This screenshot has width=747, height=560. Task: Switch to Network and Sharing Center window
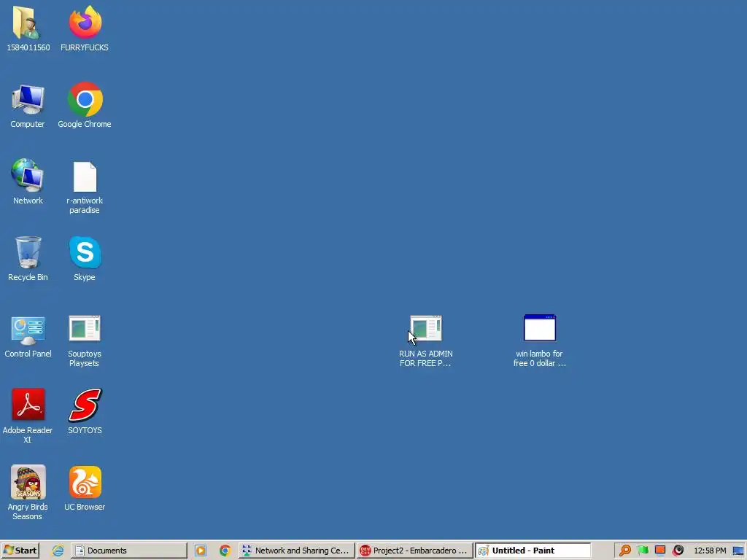point(296,551)
